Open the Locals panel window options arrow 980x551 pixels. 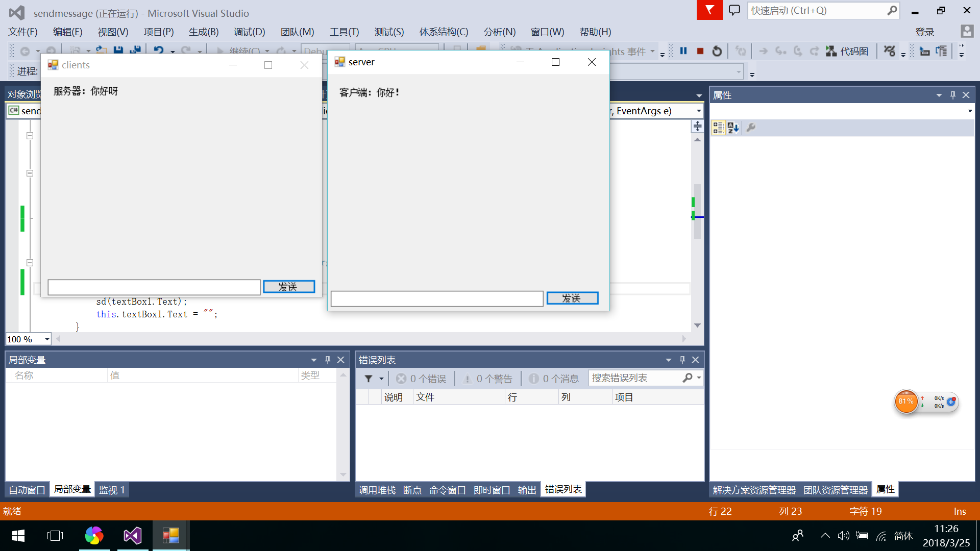tap(314, 360)
